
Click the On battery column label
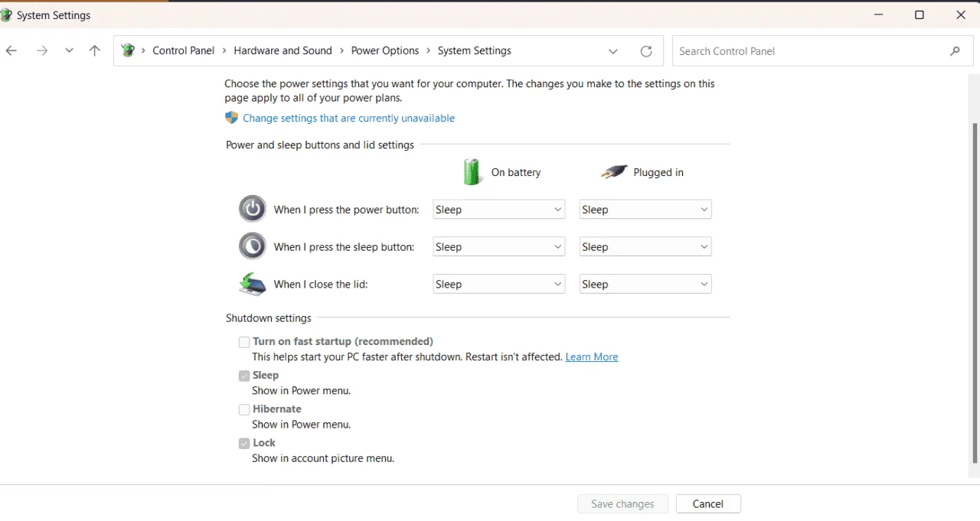(x=516, y=173)
